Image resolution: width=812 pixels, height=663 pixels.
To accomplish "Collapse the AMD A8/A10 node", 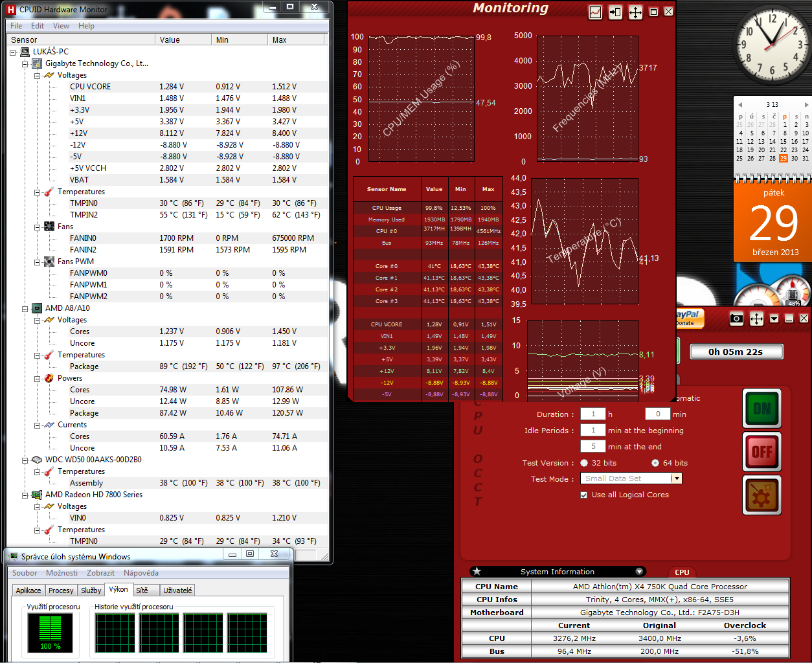I will 25,308.
